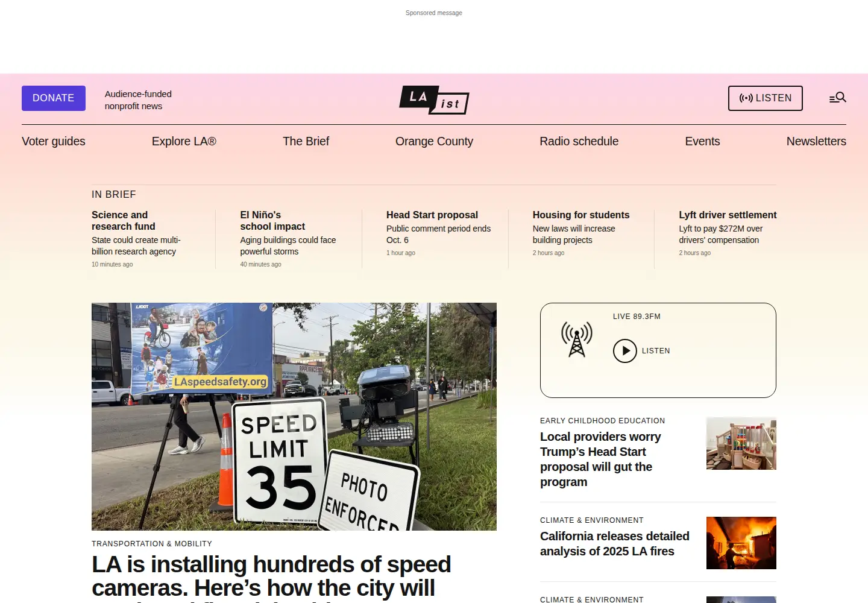Click the LIVE 89.3FM label
Viewport: 868px width, 603px height.
[x=637, y=317]
